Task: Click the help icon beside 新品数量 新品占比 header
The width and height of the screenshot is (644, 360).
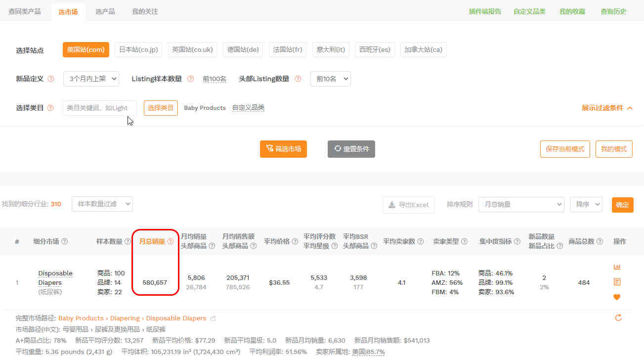Action: 560,246
